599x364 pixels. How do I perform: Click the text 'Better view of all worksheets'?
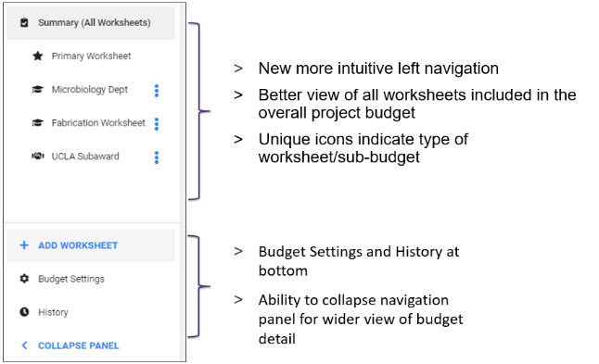(363, 95)
